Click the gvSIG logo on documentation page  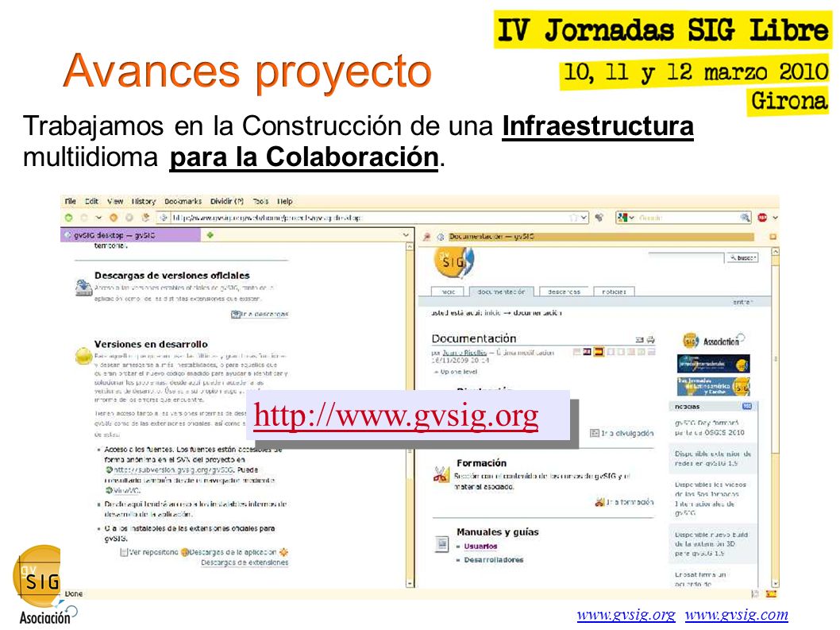454,261
